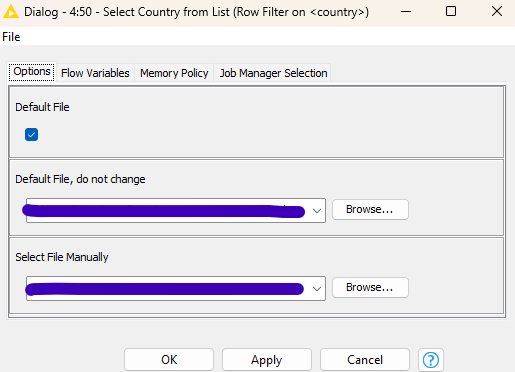Confirm the dialog with OK
This screenshot has height=372, width=515.
[x=169, y=360]
